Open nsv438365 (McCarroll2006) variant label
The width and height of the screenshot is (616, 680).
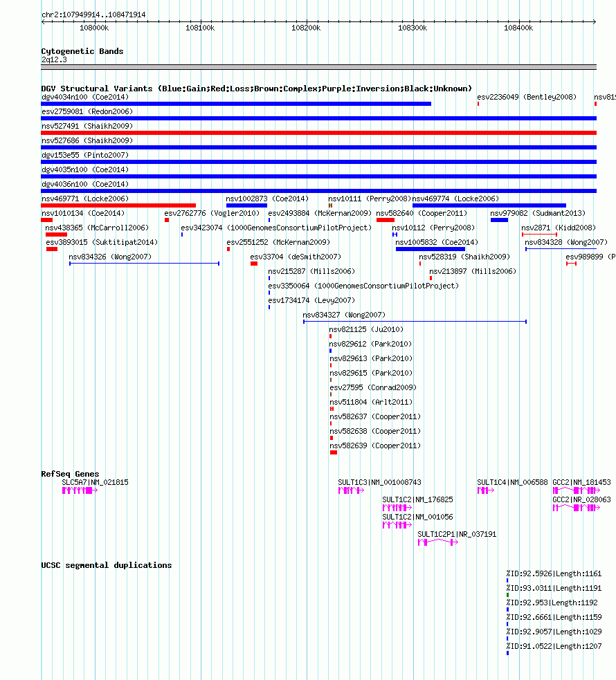coord(97,228)
